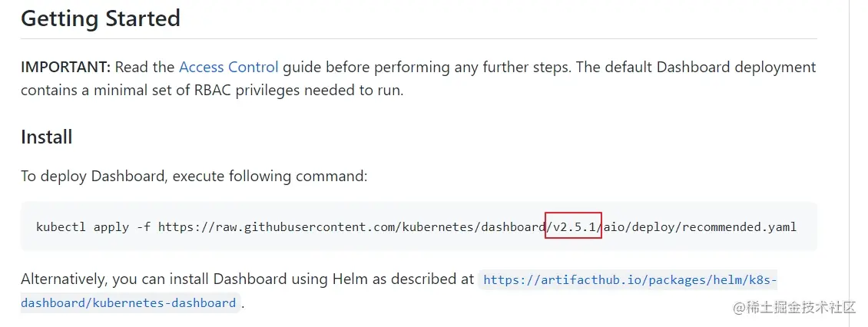Image resolution: width=868 pixels, height=327 pixels.
Task: Click the red-boxed v2.5.1 version
Action: [573, 227]
